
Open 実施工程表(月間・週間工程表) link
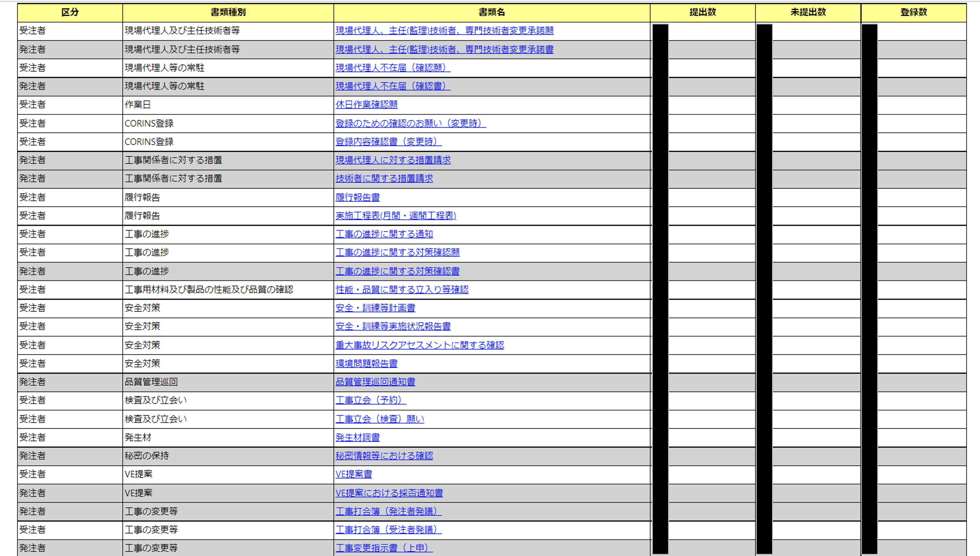click(x=396, y=216)
